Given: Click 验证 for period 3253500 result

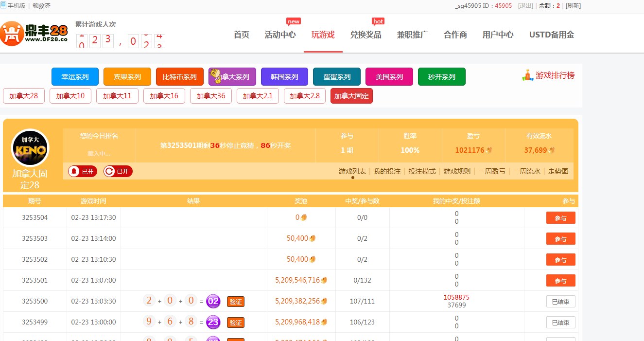Looking at the screenshot, I should pyautogui.click(x=236, y=302).
